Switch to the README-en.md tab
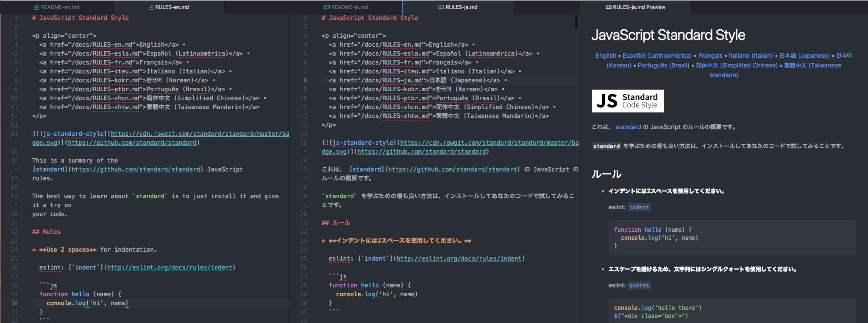 pyautogui.click(x=57, y=7)
